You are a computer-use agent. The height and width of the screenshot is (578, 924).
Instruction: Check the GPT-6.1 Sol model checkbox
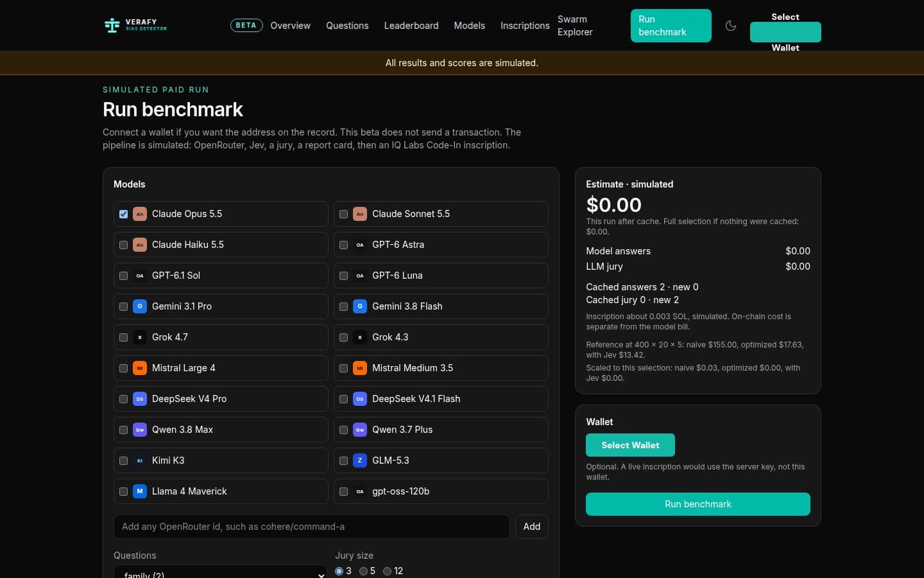point(123,276)
